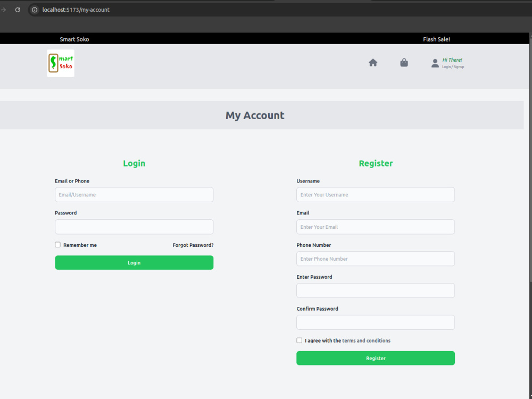The width and height of the screenshot is (532, 399).
Task: Focus the Email/Username login field
Action: tap(134, 195)
